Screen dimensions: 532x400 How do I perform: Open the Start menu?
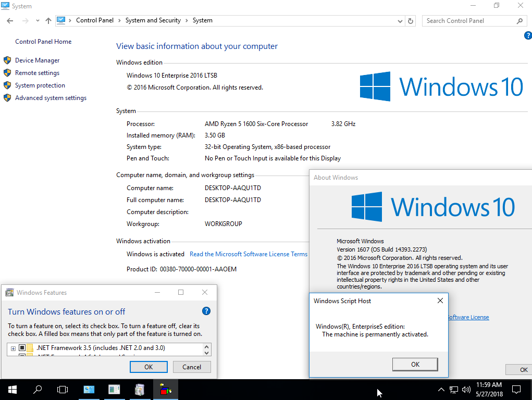13,390
